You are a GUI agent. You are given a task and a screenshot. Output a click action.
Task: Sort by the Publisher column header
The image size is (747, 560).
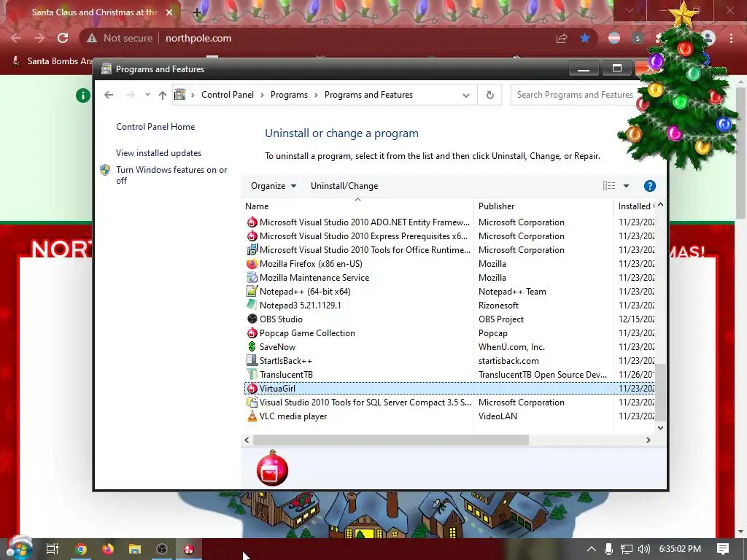click(x=543, y=206)
